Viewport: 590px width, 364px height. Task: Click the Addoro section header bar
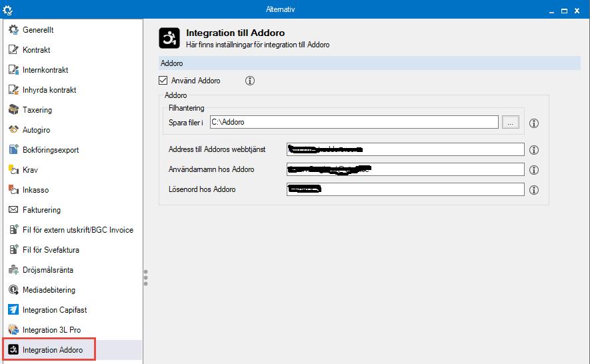[x=369, y=63]
